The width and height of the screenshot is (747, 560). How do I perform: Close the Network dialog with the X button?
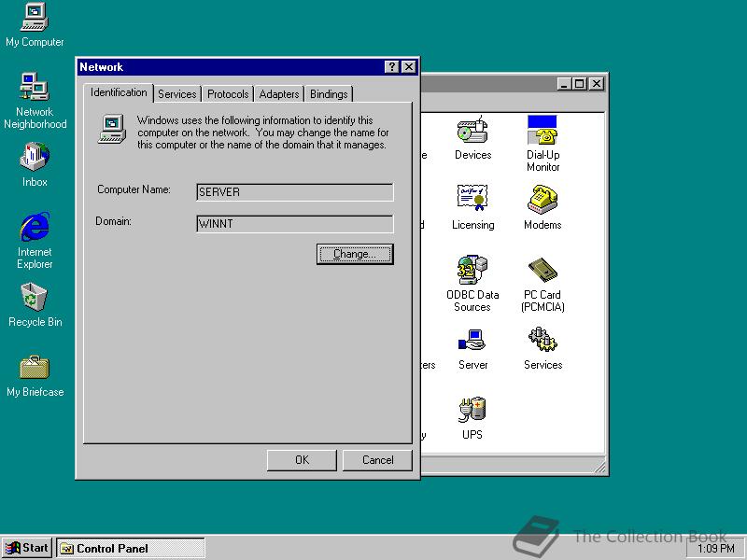(409, 67)
